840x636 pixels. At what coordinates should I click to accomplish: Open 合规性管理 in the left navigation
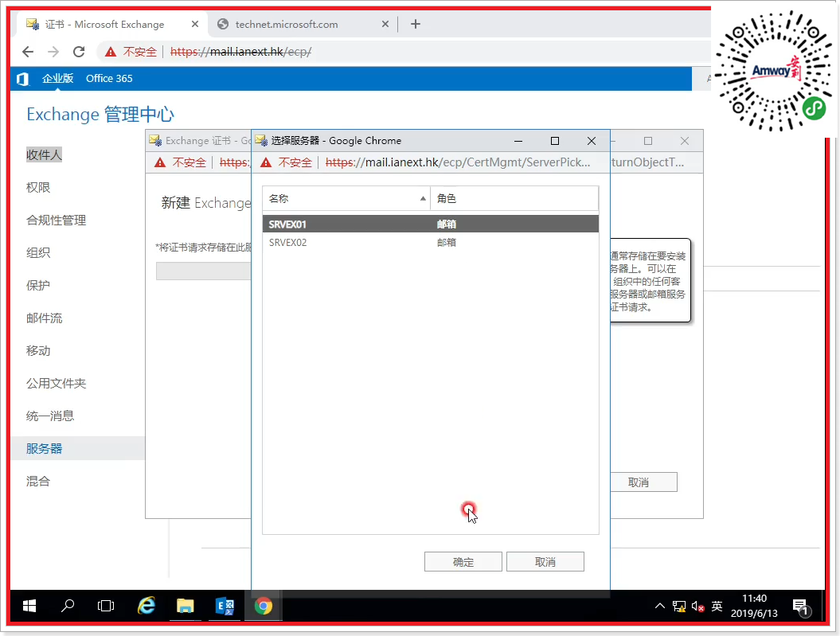[57, 220]
